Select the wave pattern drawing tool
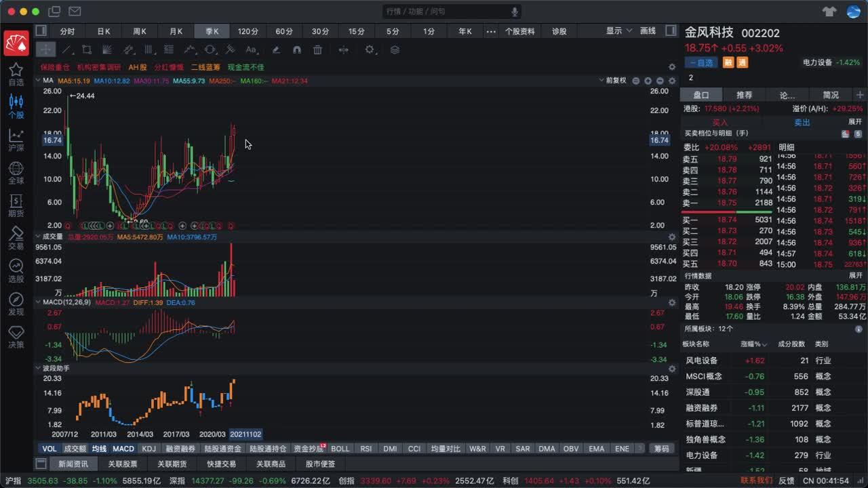Viewport: 868px width, 488px height. 190,49
